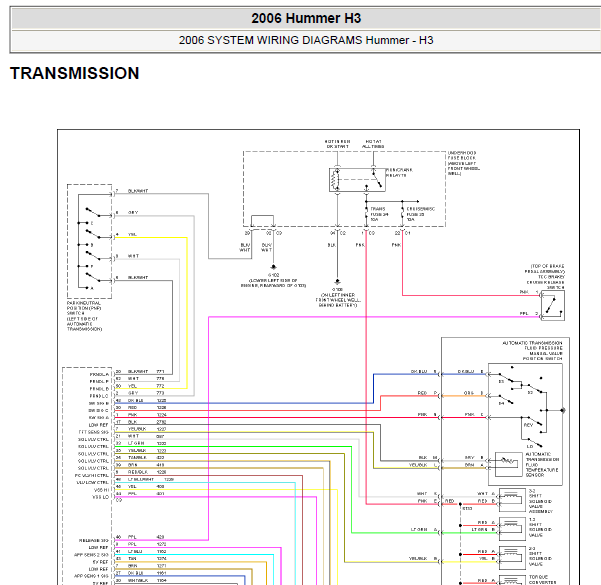
Task: Click '3-2 SHIFT SOLENOID VALVE ASSEMBLY' label
Action: pos(541,501)
